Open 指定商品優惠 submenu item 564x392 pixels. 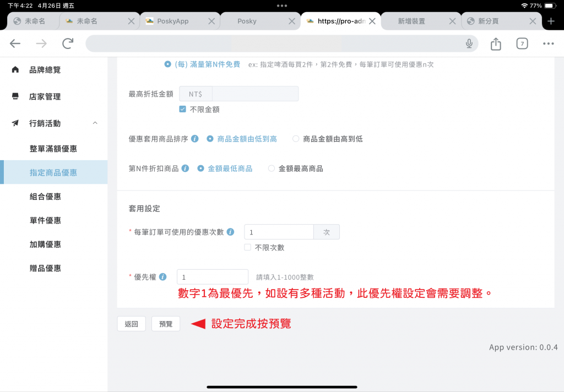pyautogui.click(x=54, y=172)
